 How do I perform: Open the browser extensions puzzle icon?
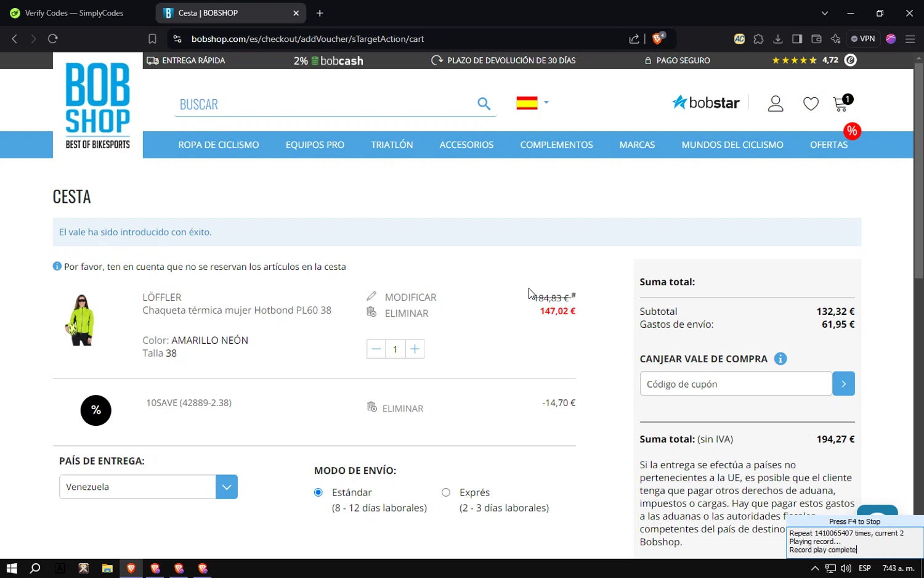pos(758,39)
